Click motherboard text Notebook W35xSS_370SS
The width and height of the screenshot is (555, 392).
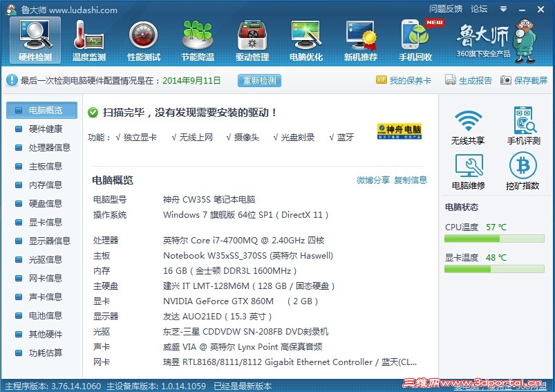click(x=247, y=256)
